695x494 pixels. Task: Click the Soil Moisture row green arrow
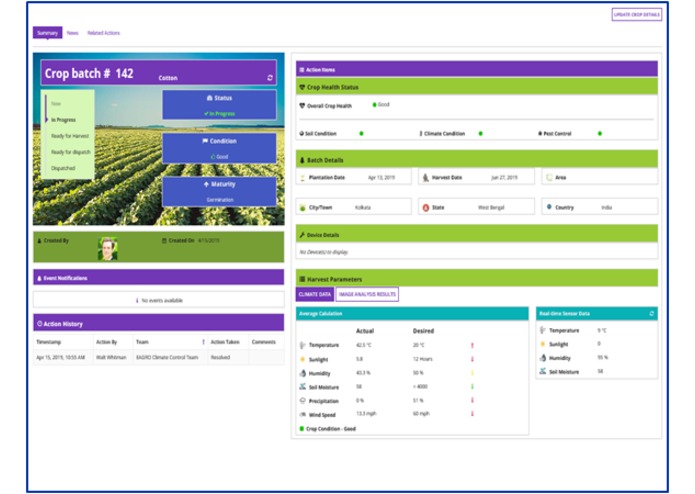(472, 387)
